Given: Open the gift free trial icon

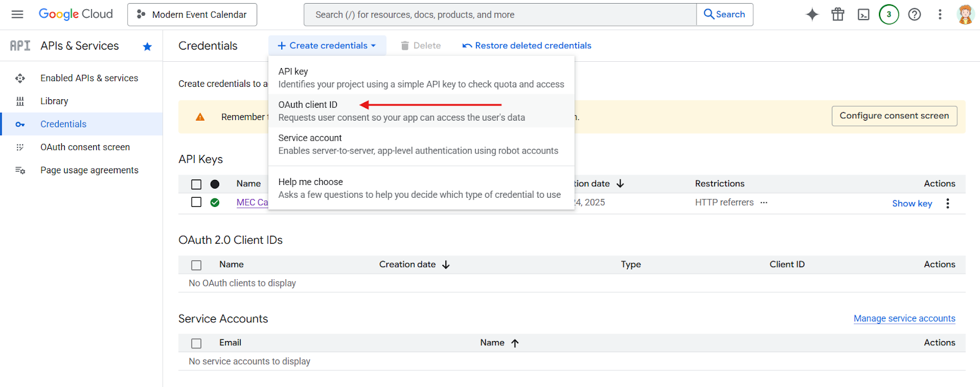Looking at the screenshot, I should (x=838, y=15).
